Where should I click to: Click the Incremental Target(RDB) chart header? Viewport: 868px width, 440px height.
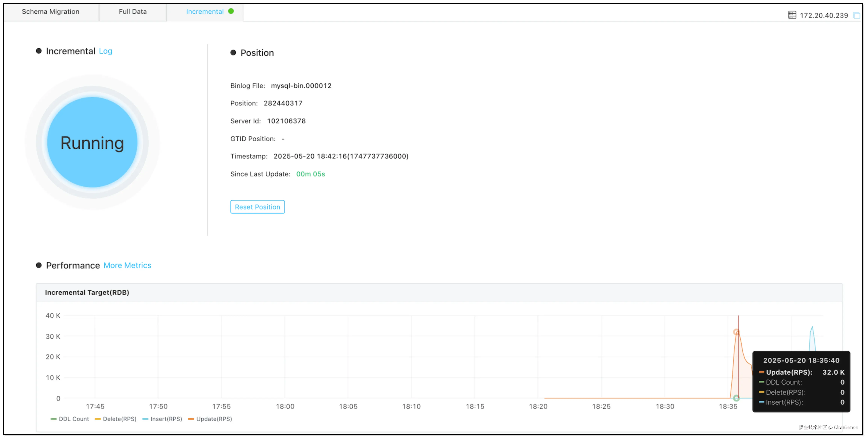[87, 292]
